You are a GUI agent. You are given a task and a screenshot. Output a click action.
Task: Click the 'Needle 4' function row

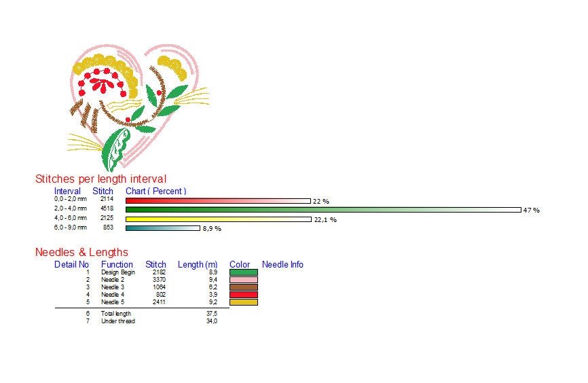[113, 295]
